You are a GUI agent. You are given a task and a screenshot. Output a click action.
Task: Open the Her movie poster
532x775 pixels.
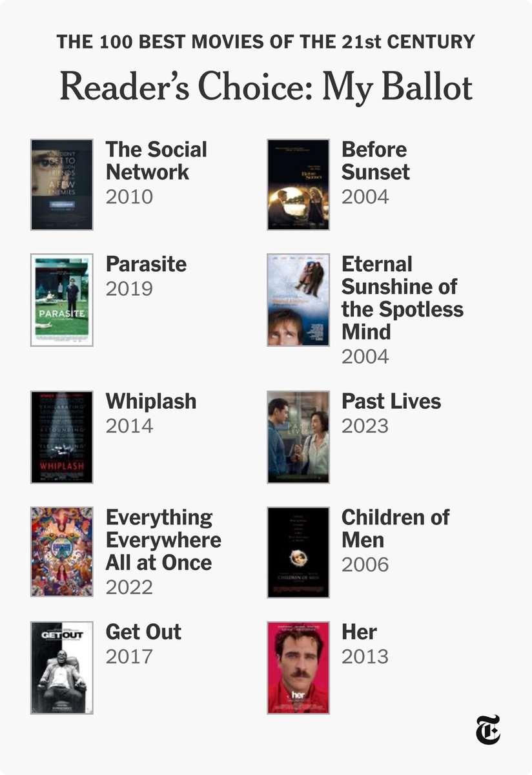[x=298, y=668]
